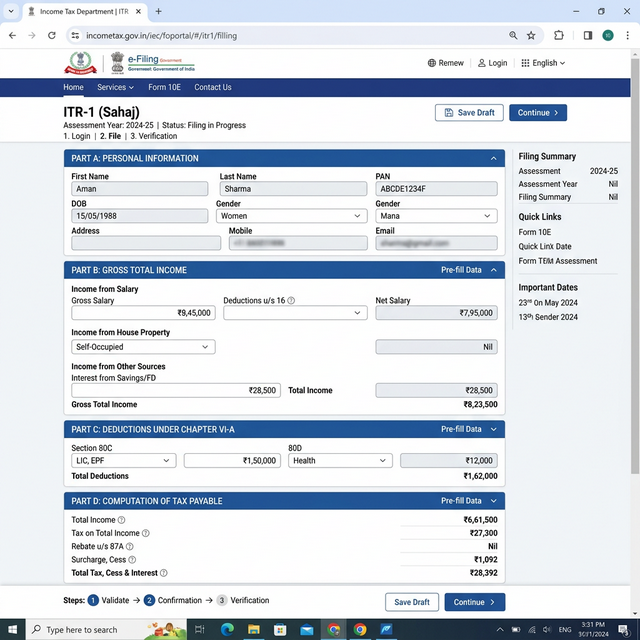Open new browser tab
Viewport: 640px width, 640px height.
click(x=158, y=11)
